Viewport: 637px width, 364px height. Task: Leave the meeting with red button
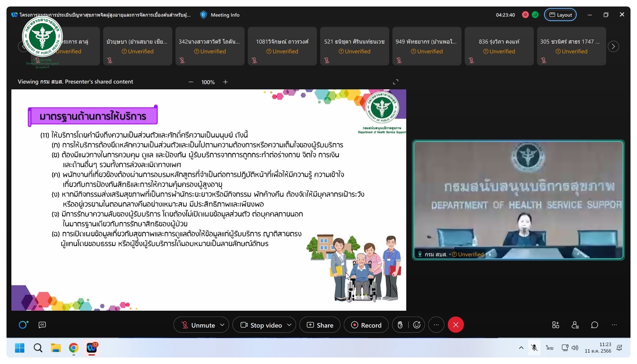[x=456, y=325]
